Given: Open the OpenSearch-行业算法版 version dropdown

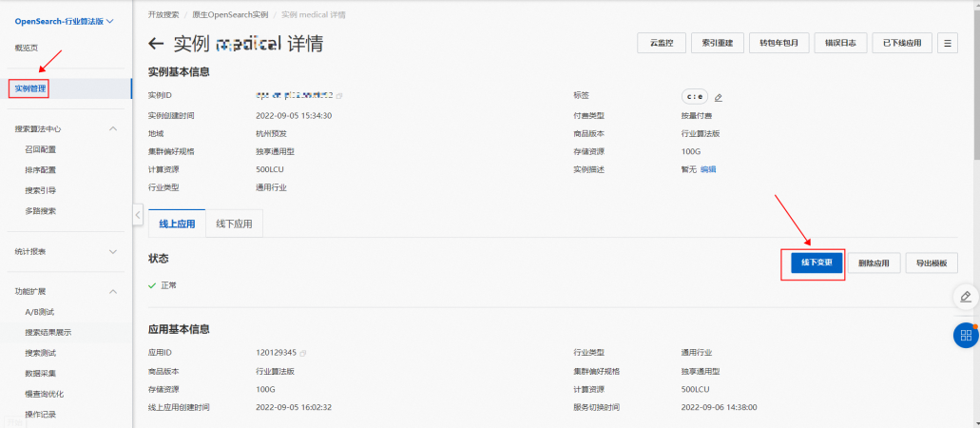Looking at the screenshot, I should coord(65,21).
